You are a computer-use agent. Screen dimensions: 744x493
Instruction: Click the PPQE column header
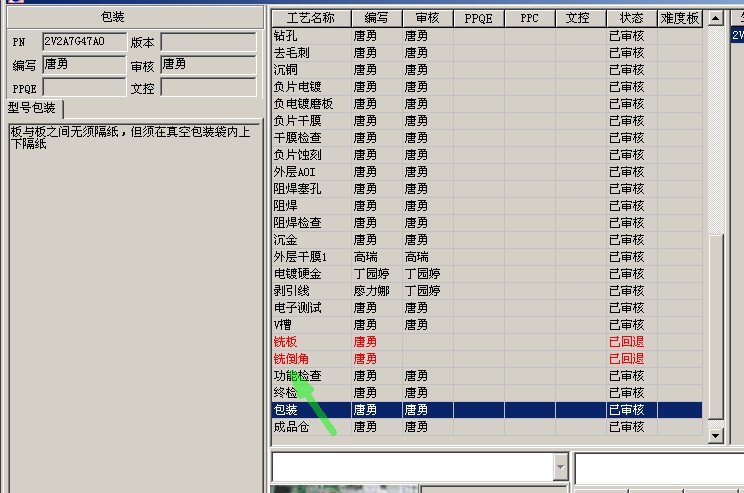tap(479, 19)
